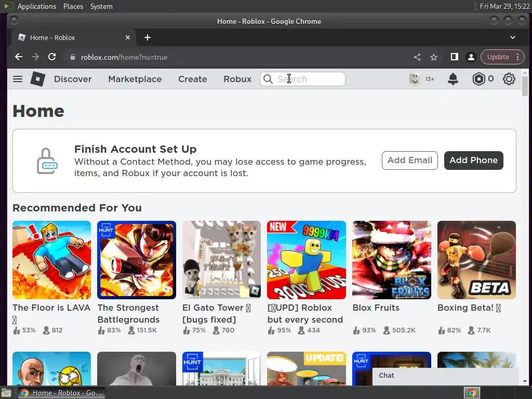532x399 pixels.
Task: Open The Strongest Battlegrounds thumbnail
Action: 137,260
